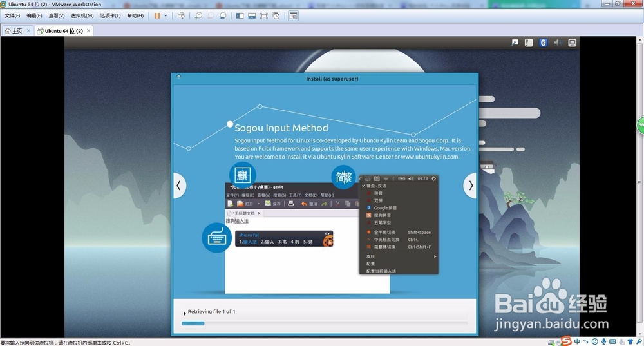Viewport: 644px width, 346px height.
Task: Open the 文件(F) menu
Action: 12,15
